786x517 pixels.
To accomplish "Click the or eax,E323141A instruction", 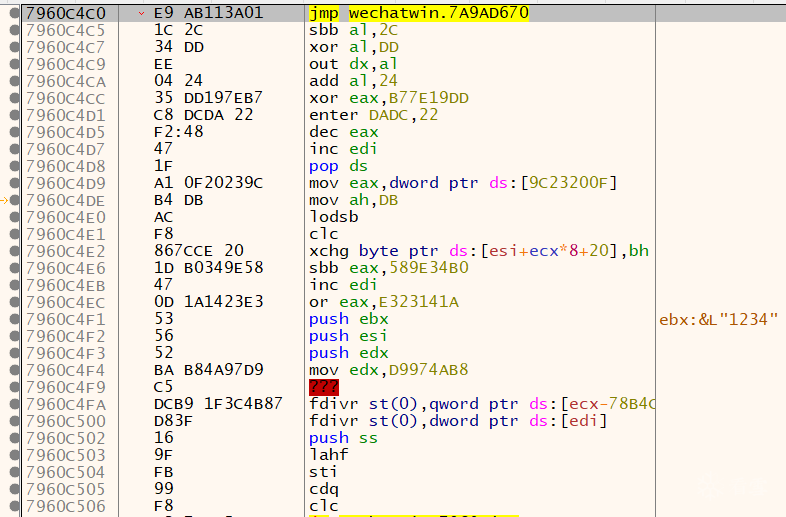I will (383, 302).
